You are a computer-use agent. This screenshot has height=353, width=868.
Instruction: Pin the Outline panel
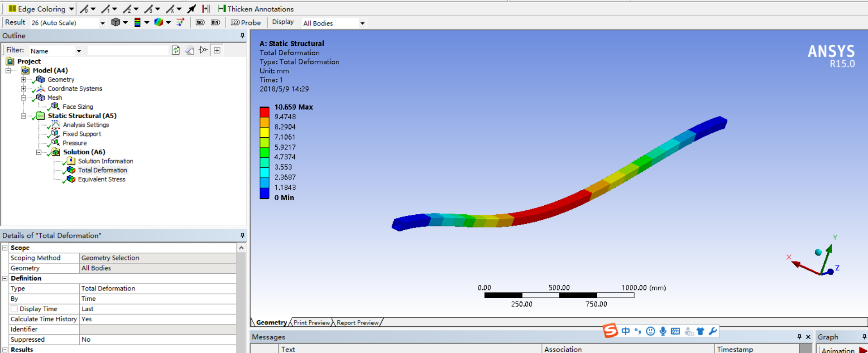(242, 36)
